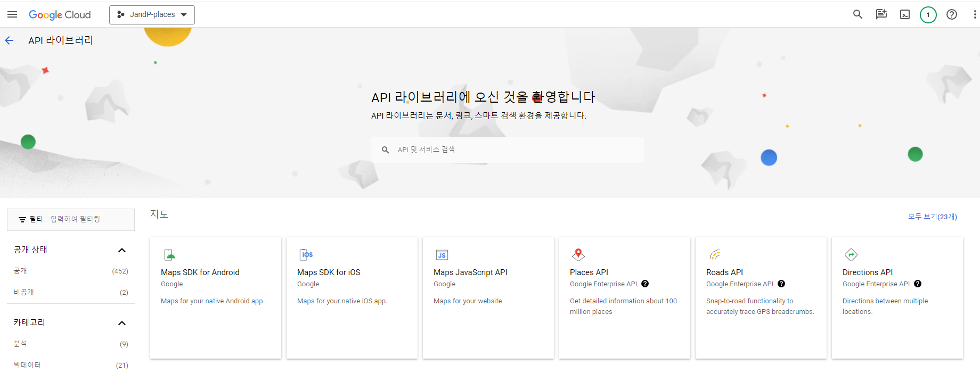
Task: Open the Gemini/notes assistant icon in top bar
Action: click(x=881, y=14)
